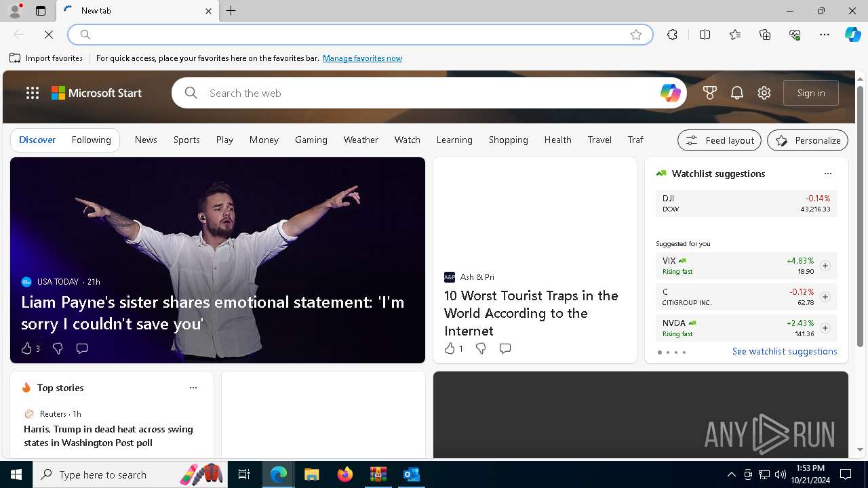Viewport: 868px width, 488px height.
Task: Add Citigroup to the watchlist
Action: [x=825, y=297]
